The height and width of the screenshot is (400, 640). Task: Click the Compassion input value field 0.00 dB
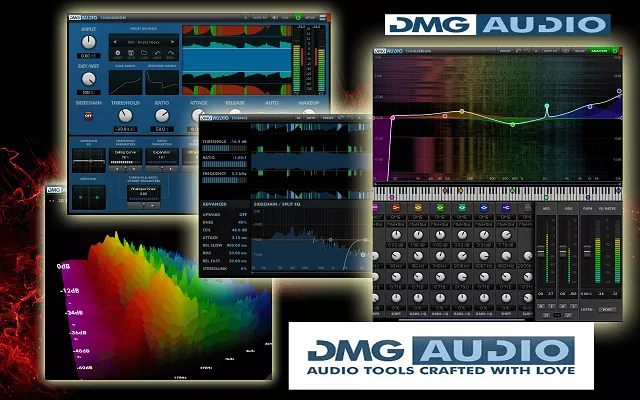point(89,56)
